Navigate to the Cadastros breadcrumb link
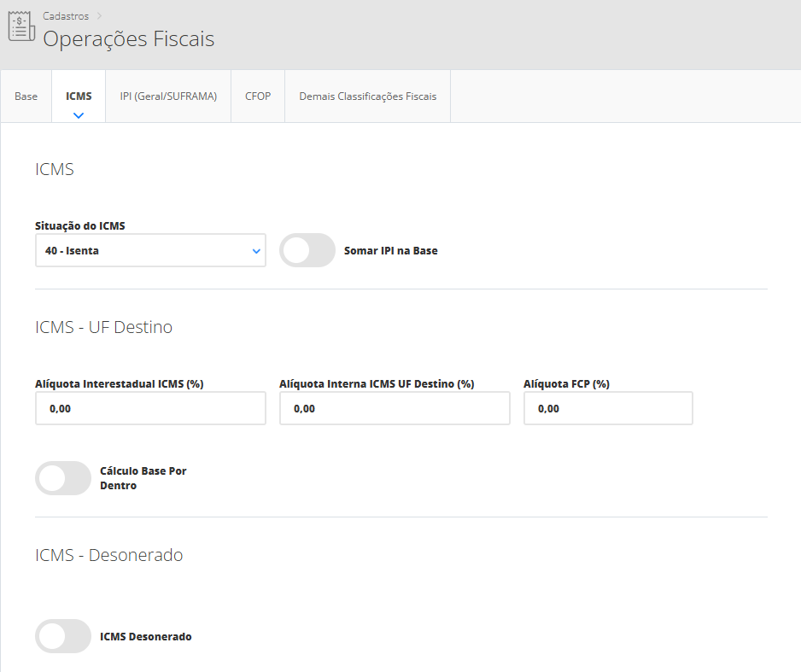This screenshot has height=672, width=801. click(66, 15)
